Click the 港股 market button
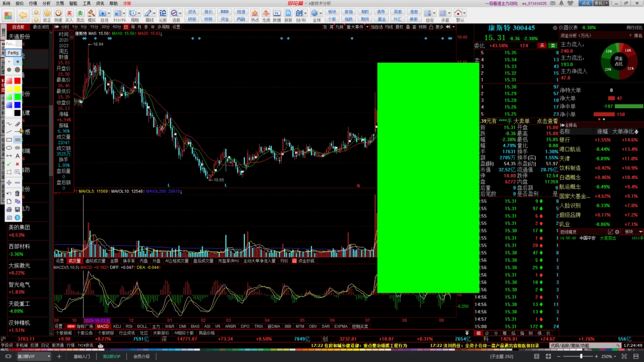644x362 pixels. coord(414,12)
